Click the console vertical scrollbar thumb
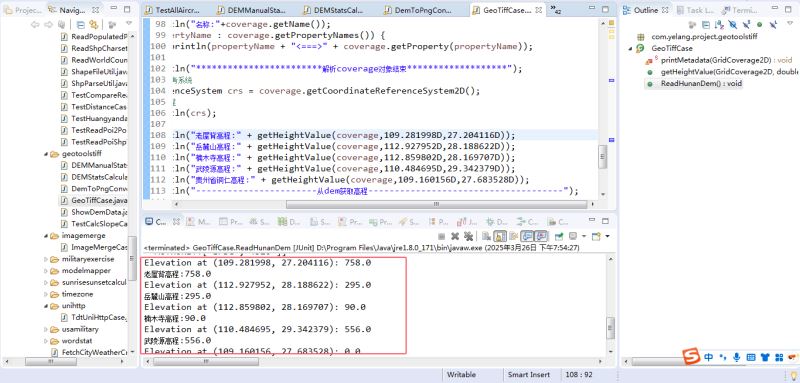This screenshot has width=800, height=383. [x=610, y=328]
